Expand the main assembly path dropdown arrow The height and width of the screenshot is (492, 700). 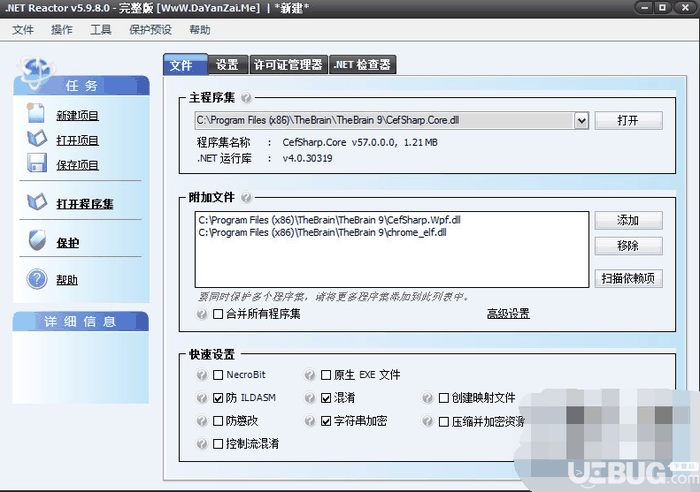581,121
